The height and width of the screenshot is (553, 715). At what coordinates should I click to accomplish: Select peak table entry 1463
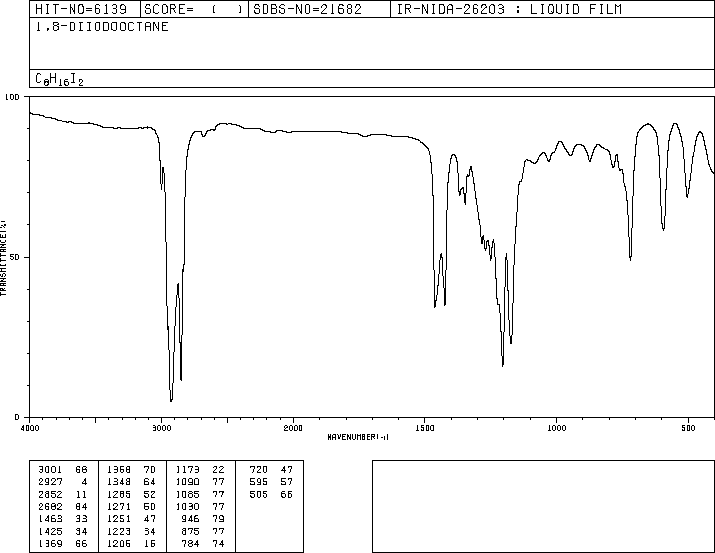click(x=50, y=519)
